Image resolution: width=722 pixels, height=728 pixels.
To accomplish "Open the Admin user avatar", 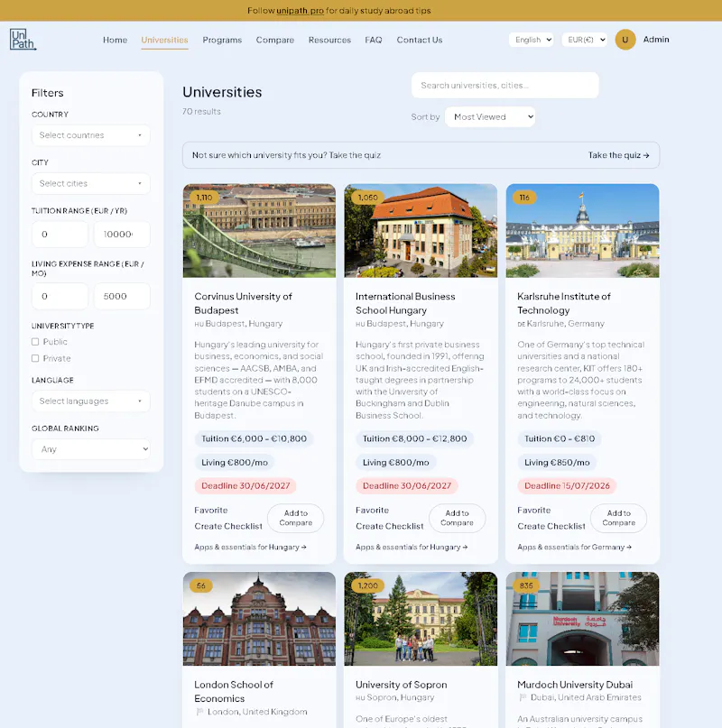I will (x=625, y=40).
